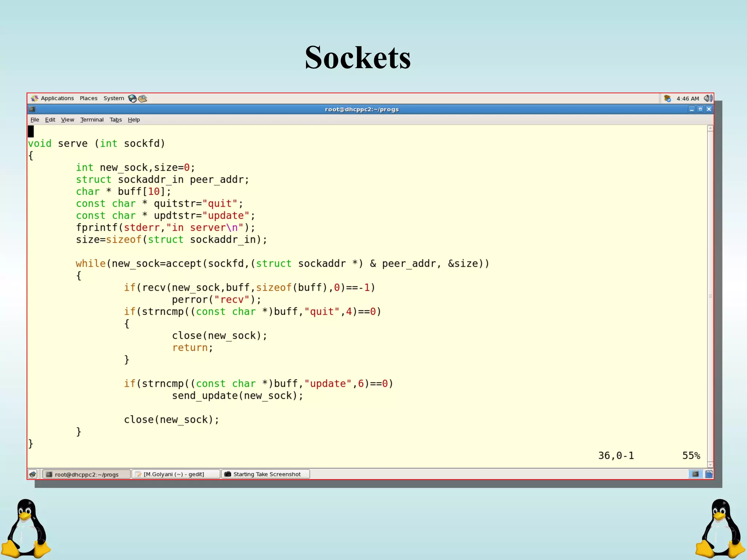
Task: Open the File menu in terminal
Action: click(x=35, y=120)
